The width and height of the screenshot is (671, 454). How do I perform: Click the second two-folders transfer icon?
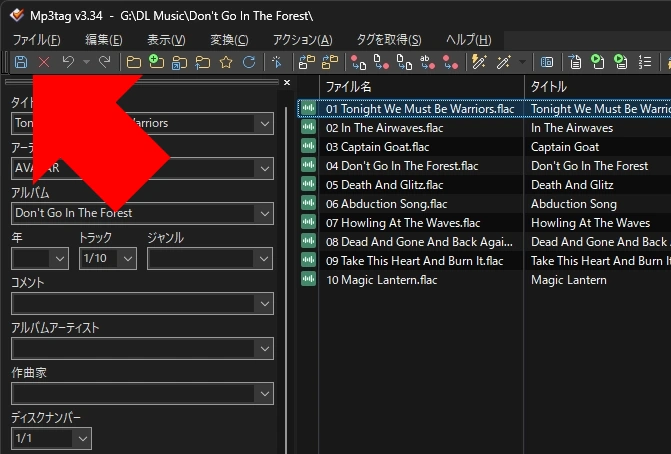(x=330, y=62)
